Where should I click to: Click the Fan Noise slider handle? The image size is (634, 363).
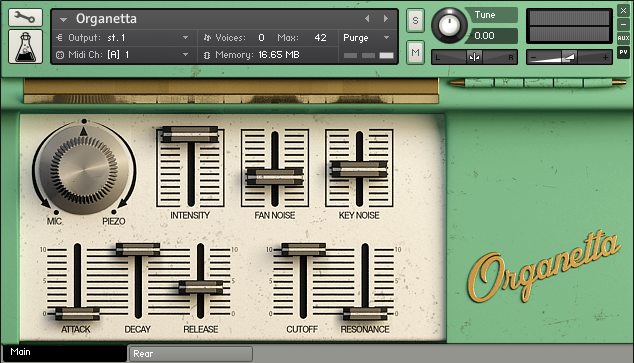click(x=275, y=177)
